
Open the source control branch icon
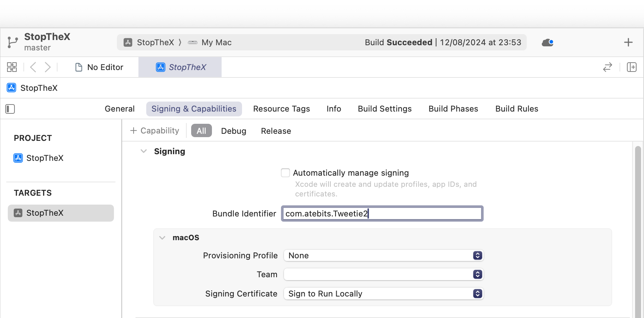click(x=13, y=42)
